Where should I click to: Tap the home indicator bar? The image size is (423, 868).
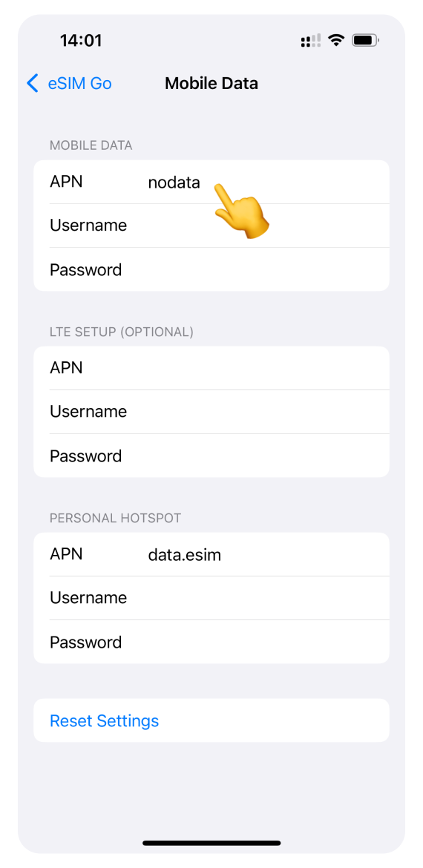(211, 843)
